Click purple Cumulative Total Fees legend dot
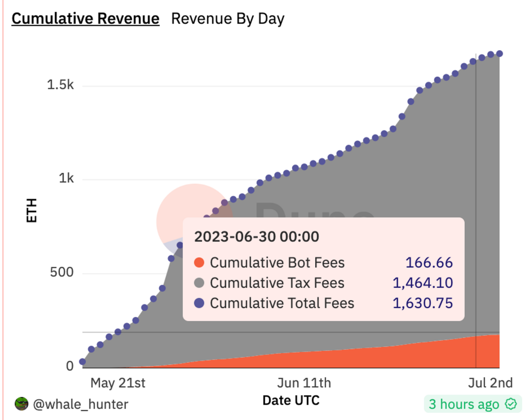531x420 pixels. point(199,303)
